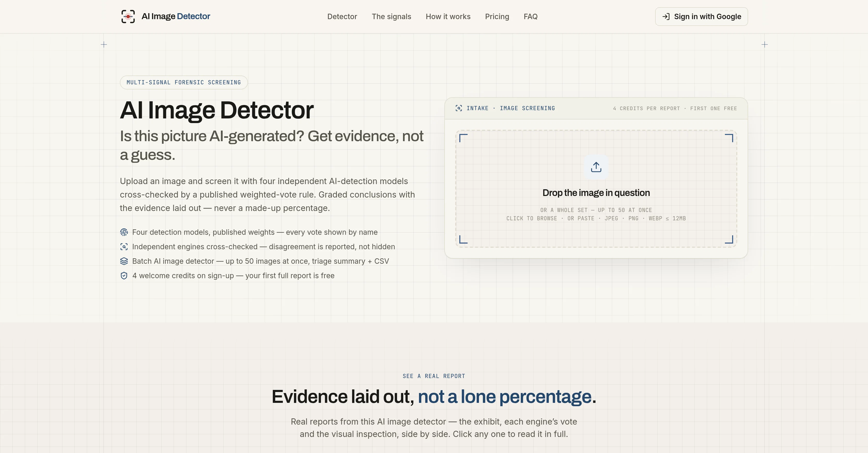The image size is (868, 453).
Task: Click the upload arrow icon in drop zone
Action: [596, 167]
